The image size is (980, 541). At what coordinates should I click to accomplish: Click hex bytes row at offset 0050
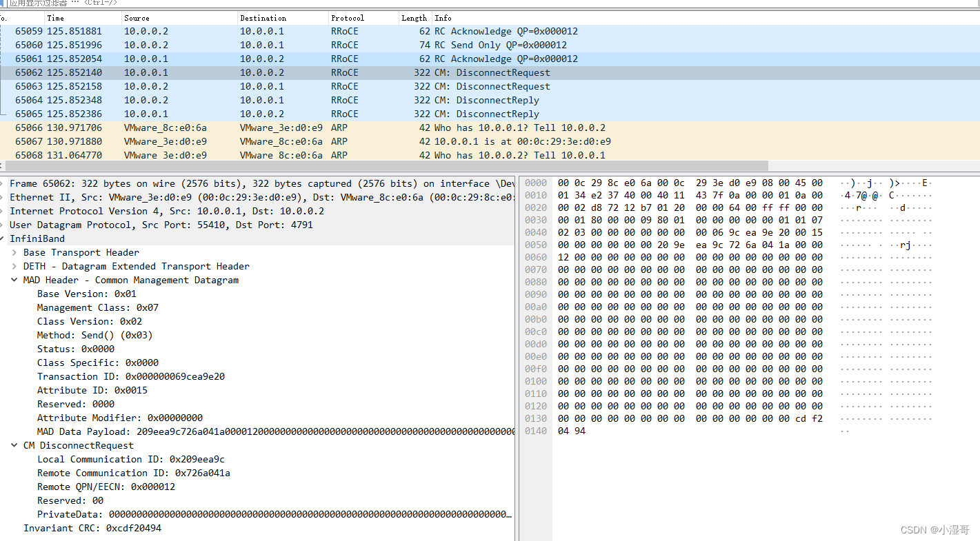(x=690, y=245)
